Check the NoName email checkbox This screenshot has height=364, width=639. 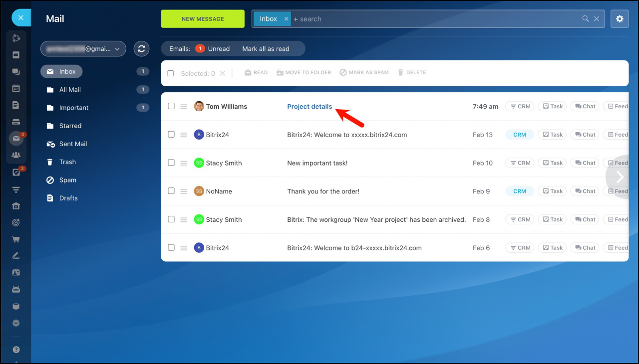(171, 191)
